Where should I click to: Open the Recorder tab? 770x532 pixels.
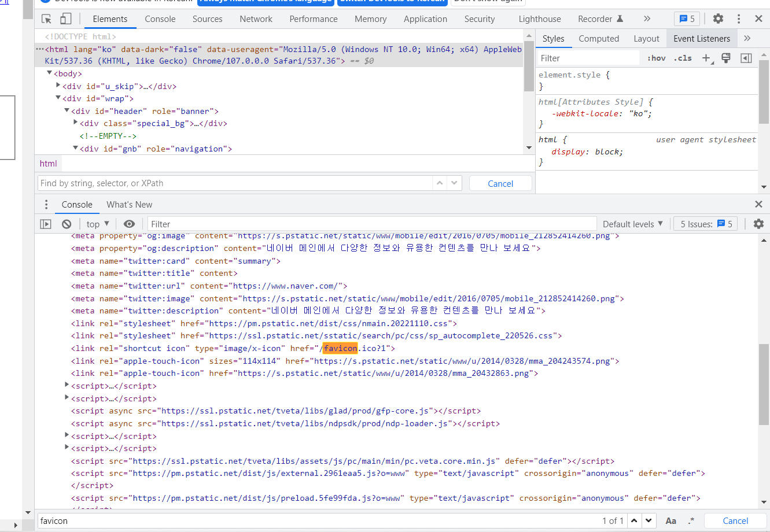(600, 19)
